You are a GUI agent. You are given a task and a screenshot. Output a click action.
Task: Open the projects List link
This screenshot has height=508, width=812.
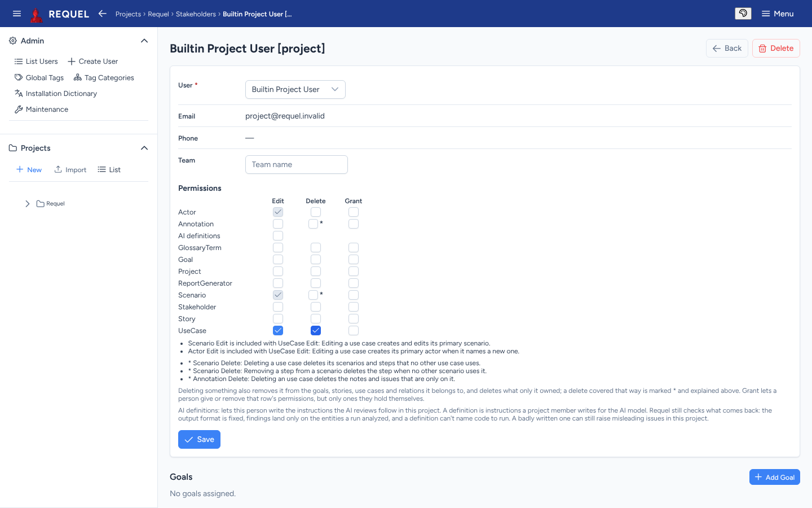109,170
